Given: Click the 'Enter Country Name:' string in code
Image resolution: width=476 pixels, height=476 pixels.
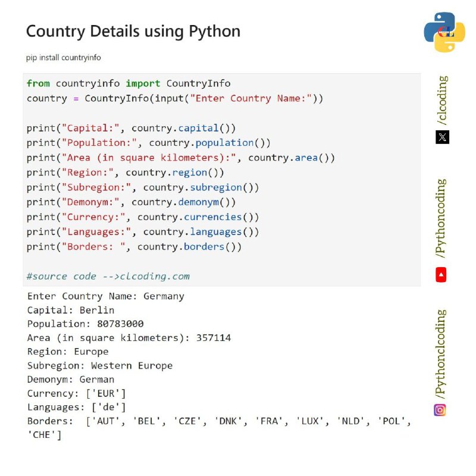Looking at the screenshot, I should click(x=250, y=99).
